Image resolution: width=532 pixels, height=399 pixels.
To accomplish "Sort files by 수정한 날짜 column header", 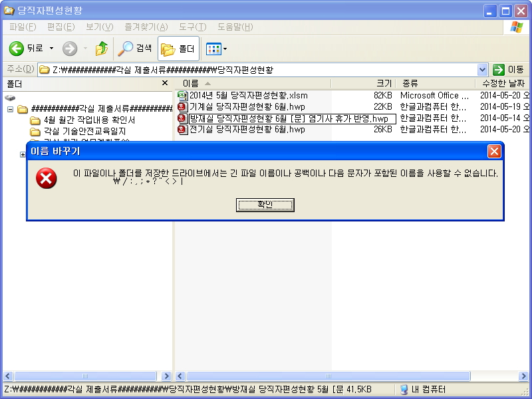I will (x=503, y=84).
